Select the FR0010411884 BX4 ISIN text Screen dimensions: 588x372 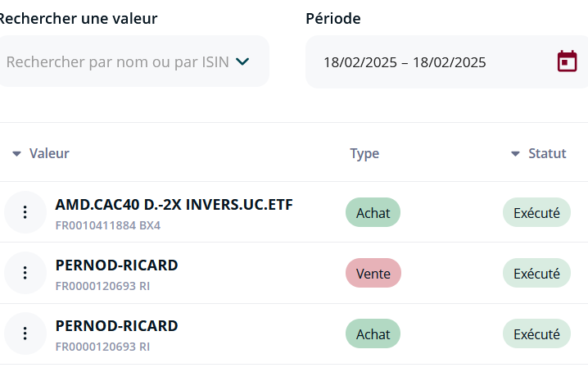click(108, 225)
